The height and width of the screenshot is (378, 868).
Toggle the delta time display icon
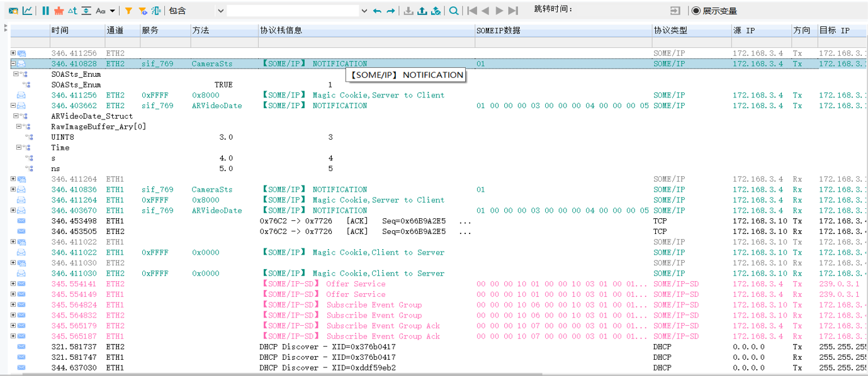point(72,11)
